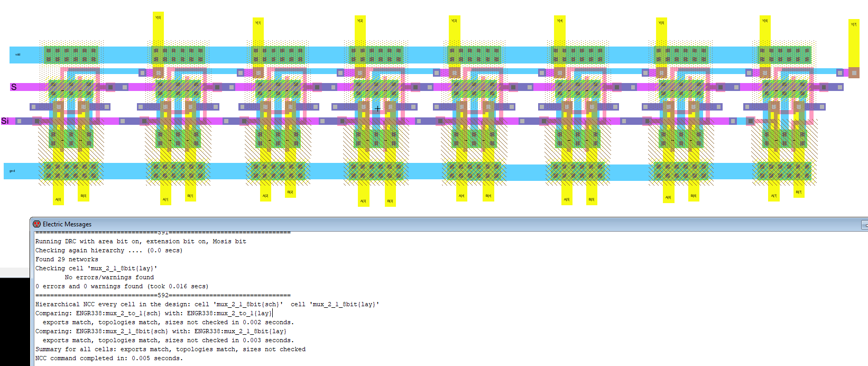Select the Y[0] output pin
The width and height of the screenshot is (868, 366).
[x=158, y=17]
